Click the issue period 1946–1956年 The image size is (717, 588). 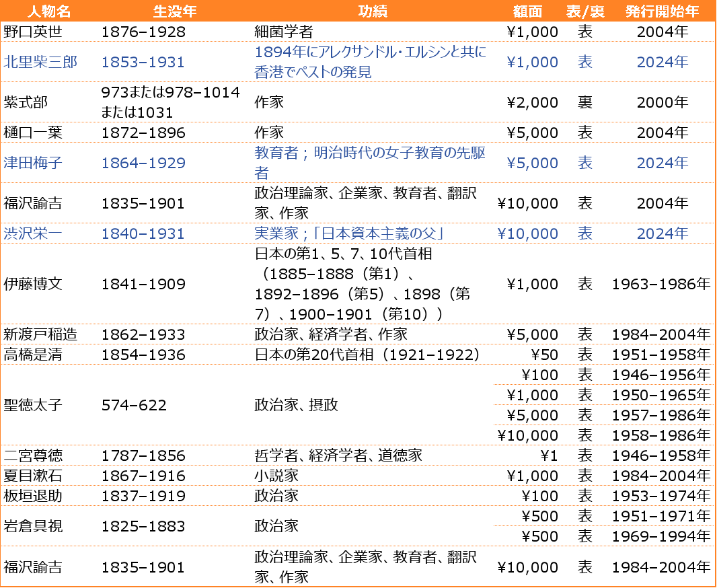point(661,375)
